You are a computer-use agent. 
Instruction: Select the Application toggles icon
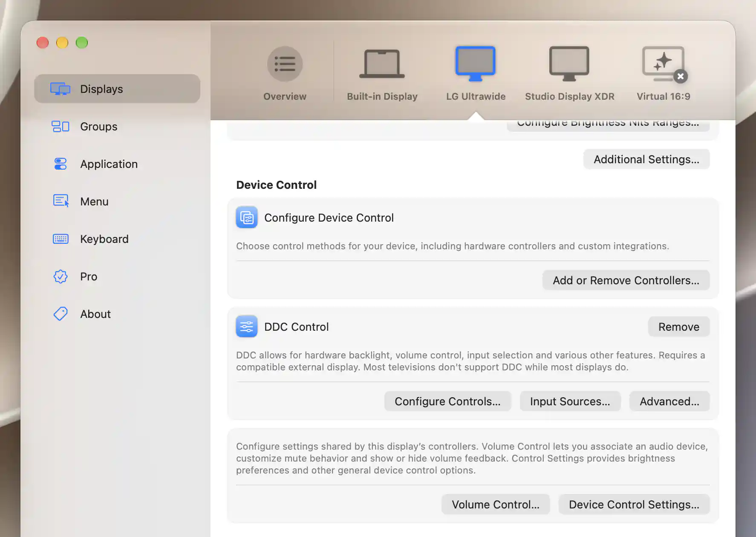click(x=61, y=164)
